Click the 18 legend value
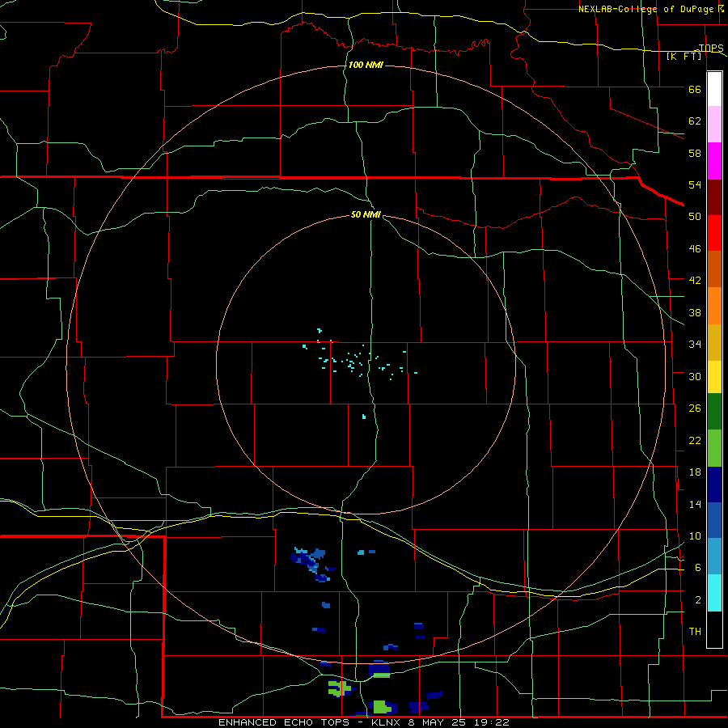The height and width of the screenshot is (728, 728). (x=695, y=472)
